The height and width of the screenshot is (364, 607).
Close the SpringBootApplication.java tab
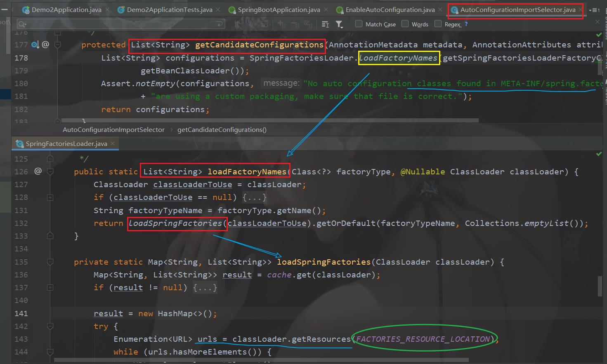[326, 9]
